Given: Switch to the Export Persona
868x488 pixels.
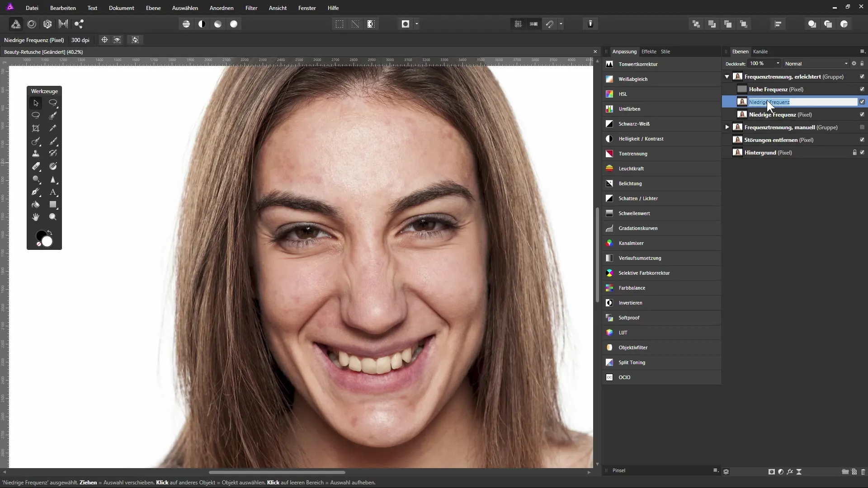Looking at the screenshot, I should [79, 24].
